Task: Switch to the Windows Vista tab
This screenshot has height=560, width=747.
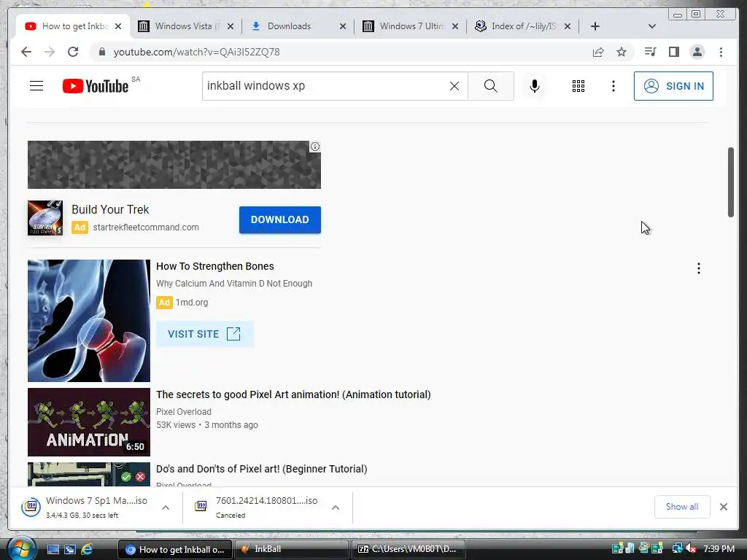Action: pos(185,26)
